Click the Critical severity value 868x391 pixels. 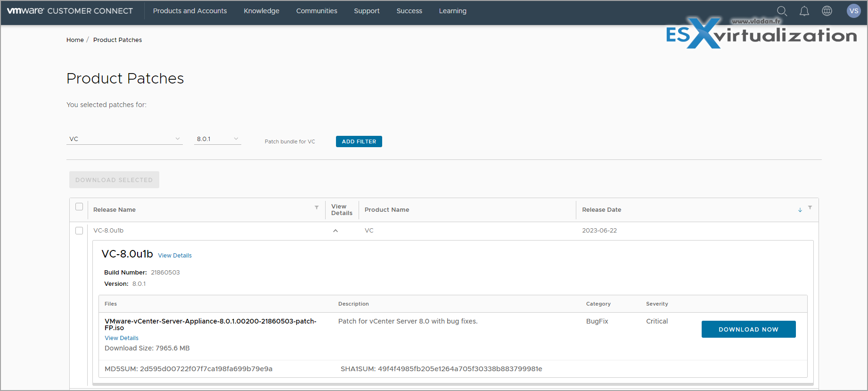click(x=657, y=321)
